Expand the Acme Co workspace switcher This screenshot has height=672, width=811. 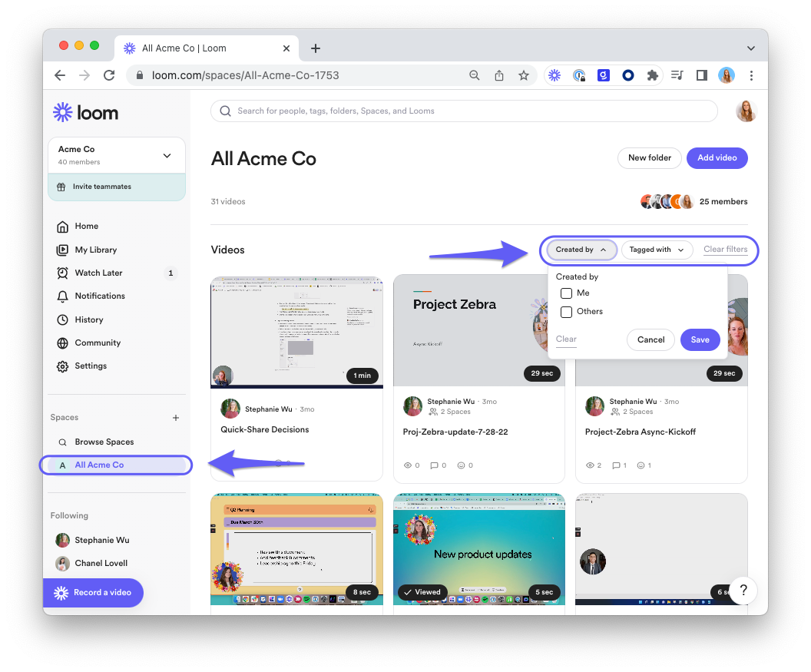tap(167, 156)
